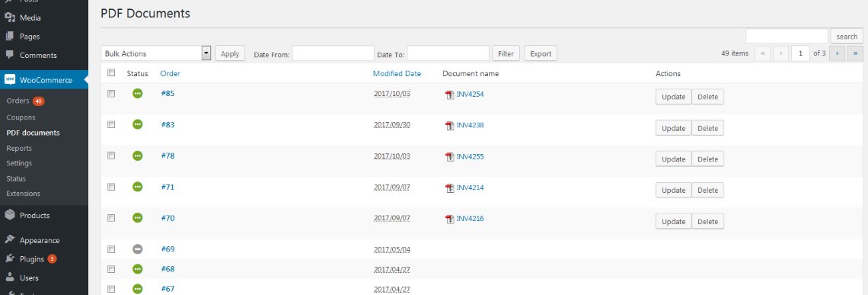868x295 pixels.
Task: Open the INV4214 document link
Action: (x=470, y=188)
